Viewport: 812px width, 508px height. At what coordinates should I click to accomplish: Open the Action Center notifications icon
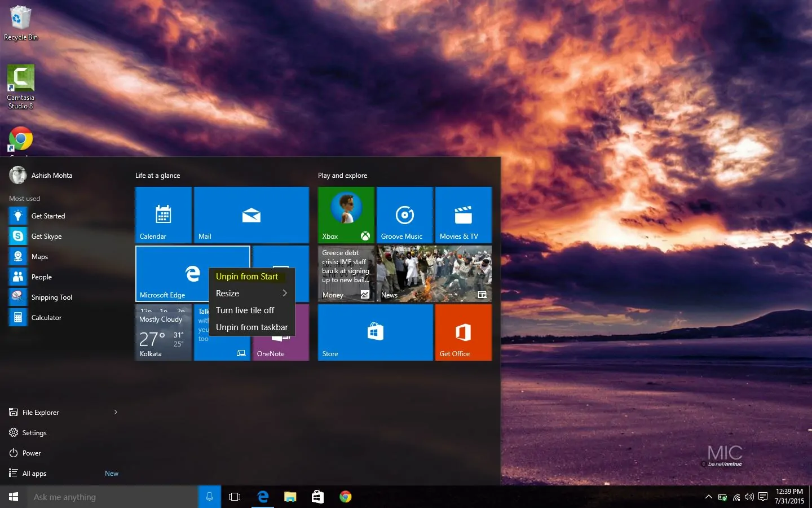tap(763, 497)
